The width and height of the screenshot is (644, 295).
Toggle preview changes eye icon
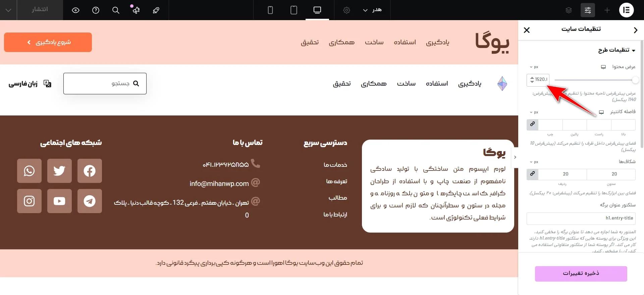click(x=75, y=10)
